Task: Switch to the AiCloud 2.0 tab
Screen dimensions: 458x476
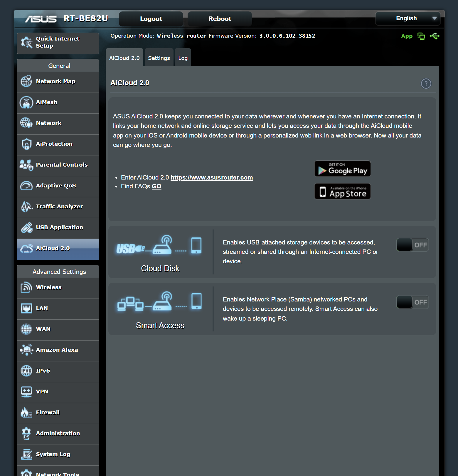Action: [x=124, y=58]
